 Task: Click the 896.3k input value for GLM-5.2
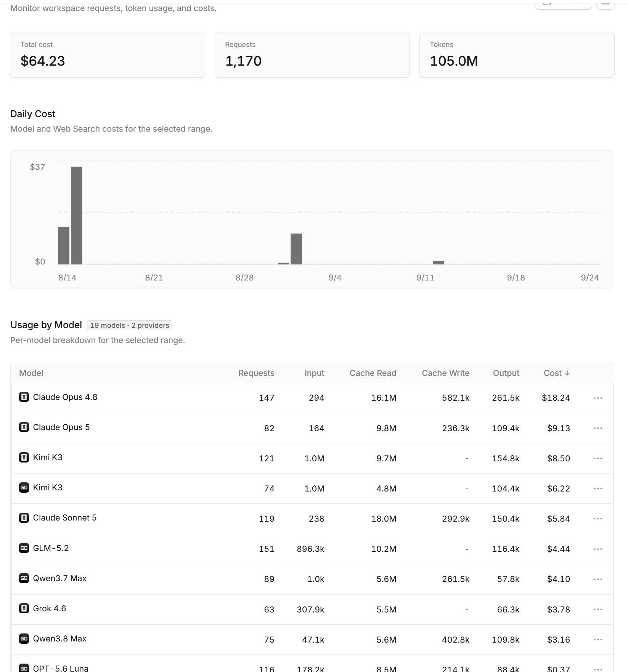click(x=310, y=549)
